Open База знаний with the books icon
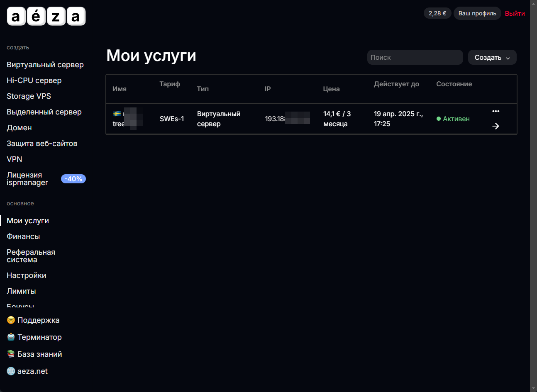The image size is (537, 392). pyautogui.click(x=34, y=354)
